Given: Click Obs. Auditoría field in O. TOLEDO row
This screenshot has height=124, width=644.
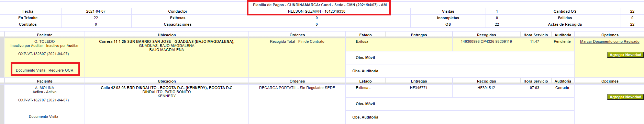Looking at the screenshot, I should click(x=479, y=71).
